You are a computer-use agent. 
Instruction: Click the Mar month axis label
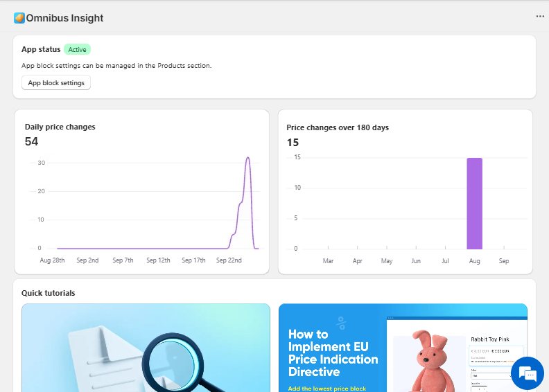pos(329,261)
